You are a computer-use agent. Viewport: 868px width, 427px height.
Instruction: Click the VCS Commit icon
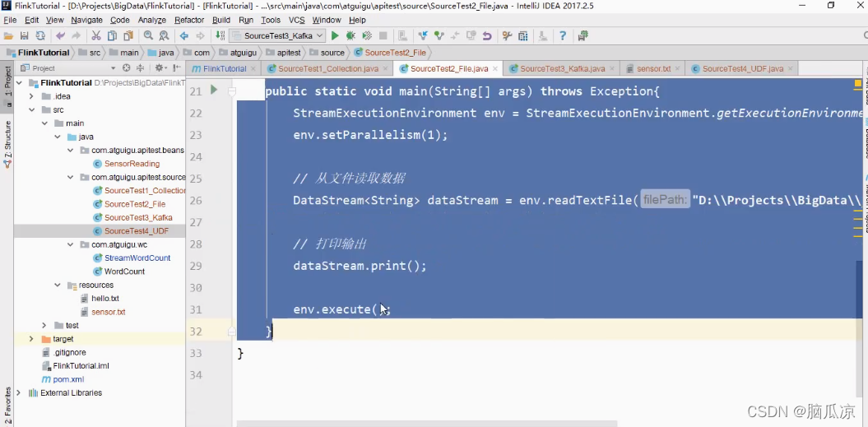pos(439,36)
